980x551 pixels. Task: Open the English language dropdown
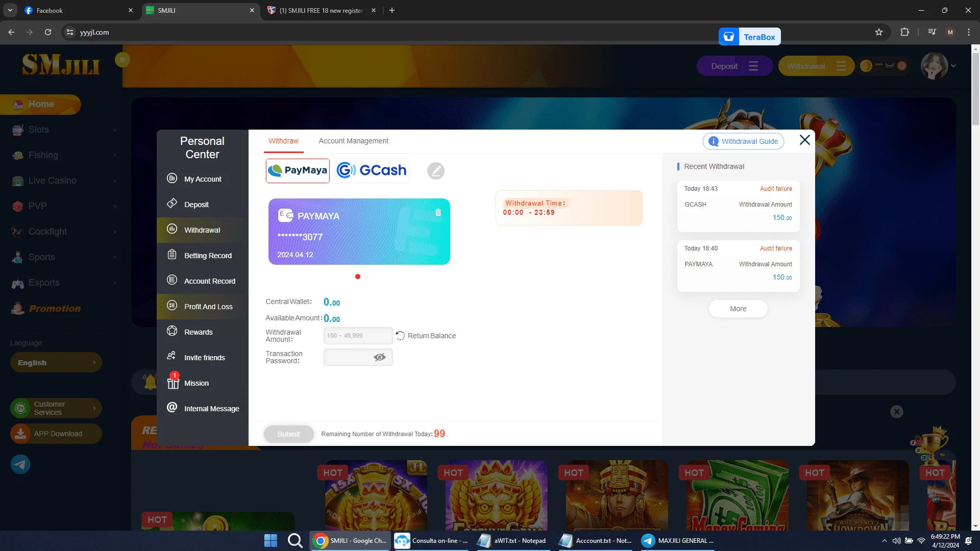pyautogui.click(x=56, y=363)
